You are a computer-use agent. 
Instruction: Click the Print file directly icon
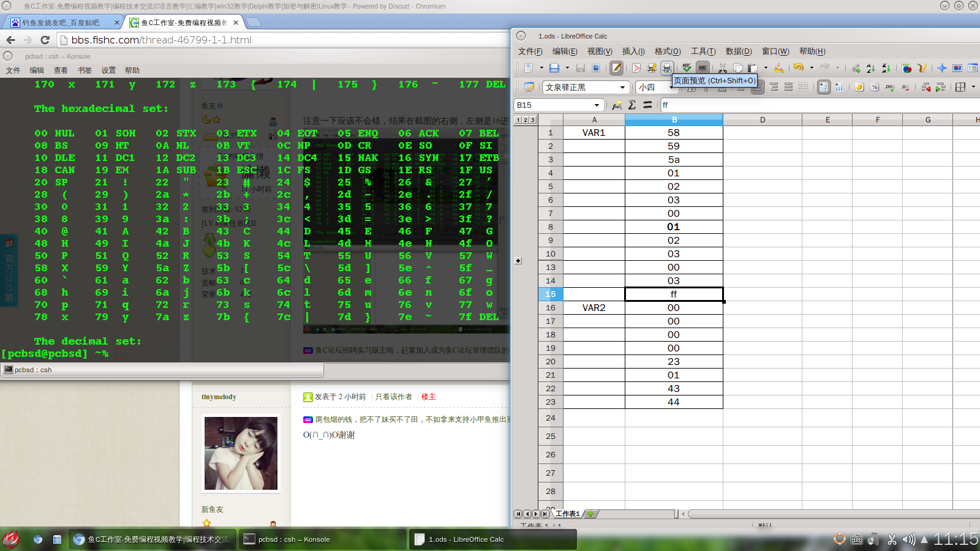point(651,68)
